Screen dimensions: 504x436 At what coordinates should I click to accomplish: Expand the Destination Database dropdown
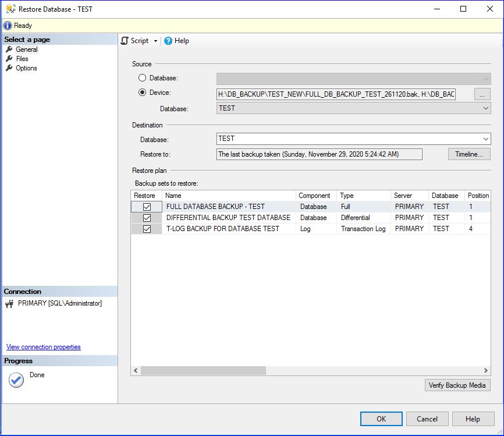(485, 139)
